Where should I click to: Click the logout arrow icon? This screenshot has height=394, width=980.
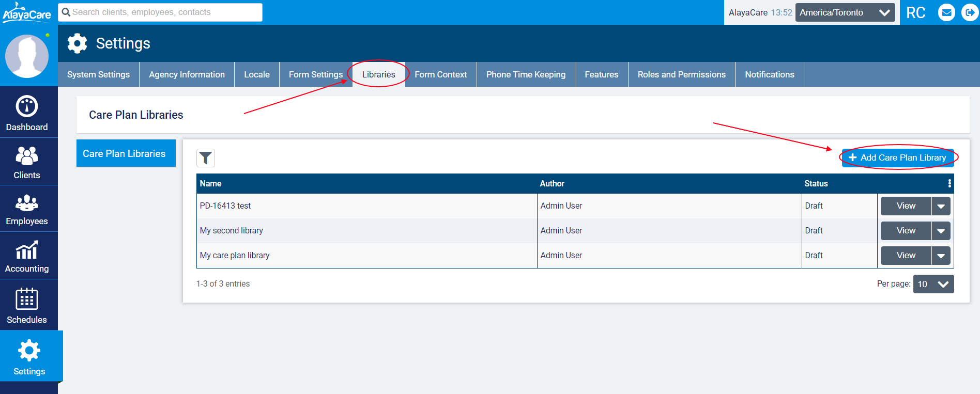click(969, 12)
